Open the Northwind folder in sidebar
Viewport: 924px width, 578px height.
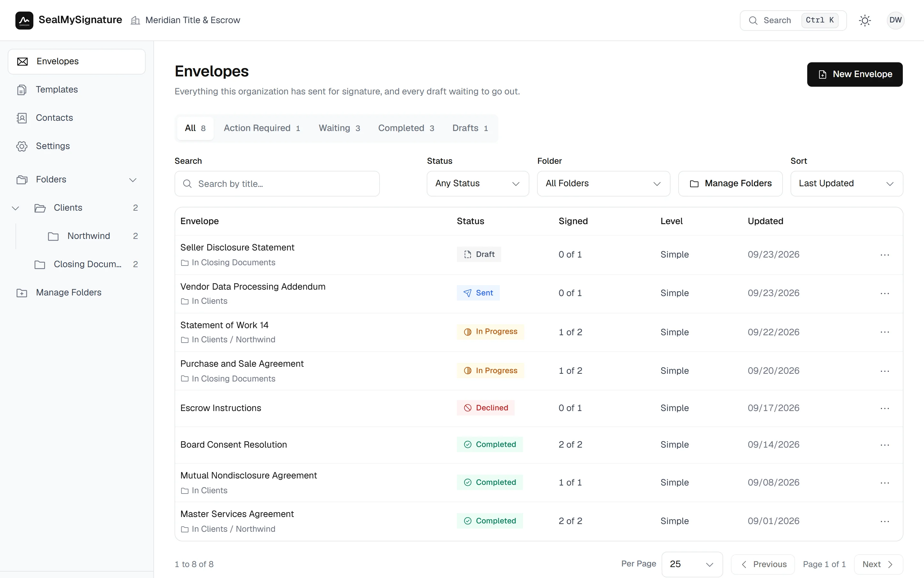[89, 236]
